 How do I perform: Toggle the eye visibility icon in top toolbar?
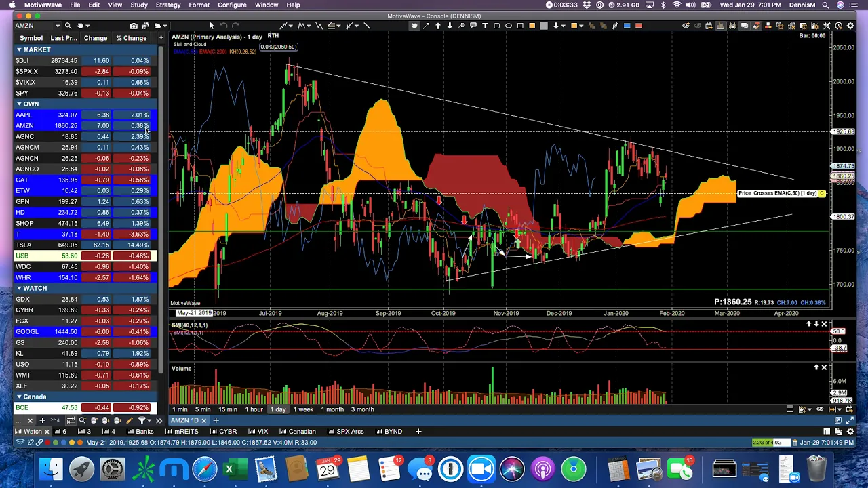(686, 26)
